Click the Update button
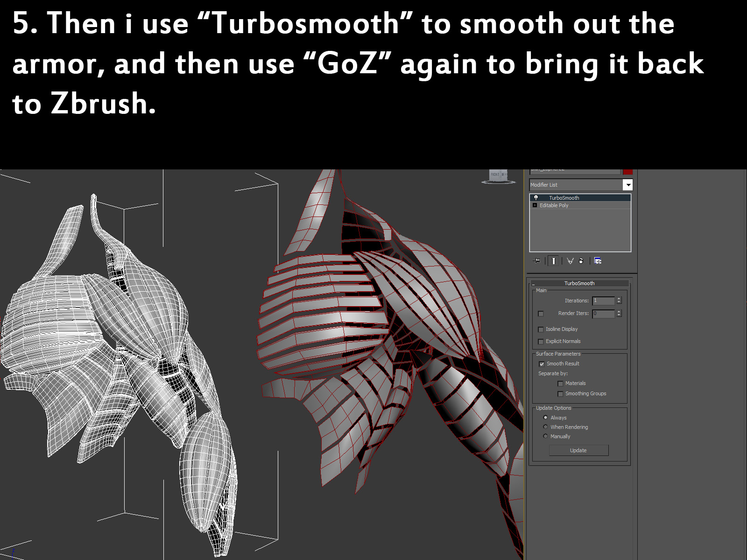747x560 pixels. click(578, 450)
